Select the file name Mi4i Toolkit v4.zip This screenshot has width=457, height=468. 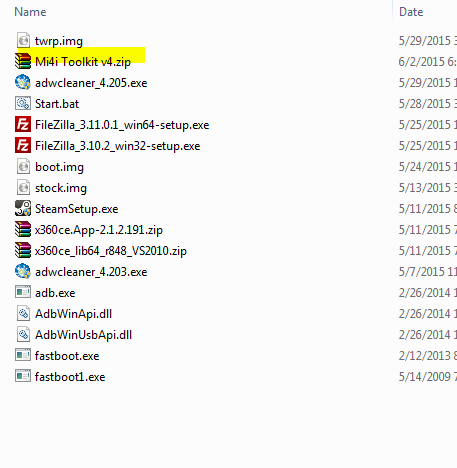tap(83, 62)
